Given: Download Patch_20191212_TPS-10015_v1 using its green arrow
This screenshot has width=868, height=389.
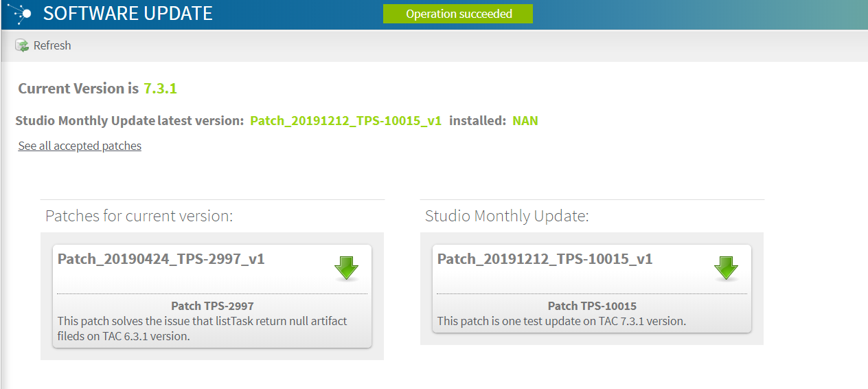Looking at the screenshot, I should pyautogui.click(x=726, y=267).
